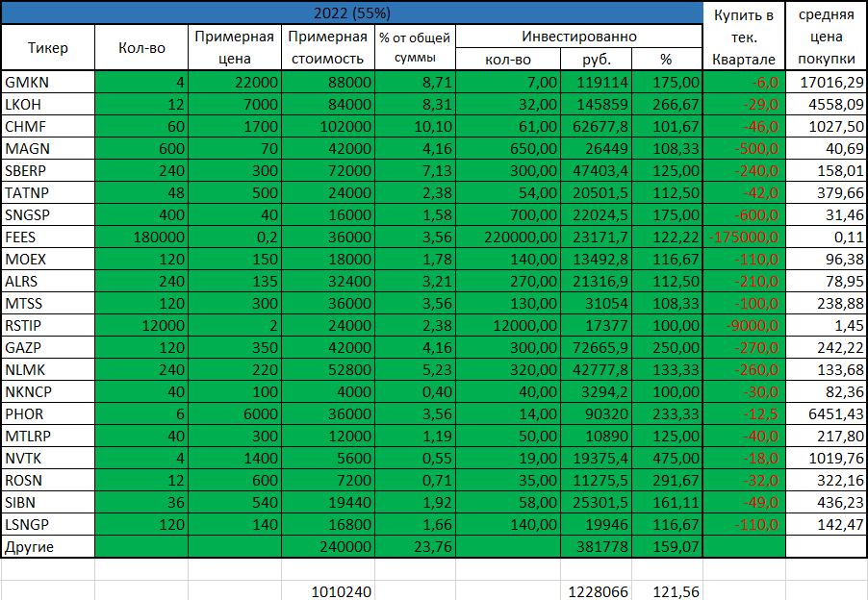This screenshot has height=600, width=868.
Task: Click PHOR average price 6451,43
Action: click(827, 414)
